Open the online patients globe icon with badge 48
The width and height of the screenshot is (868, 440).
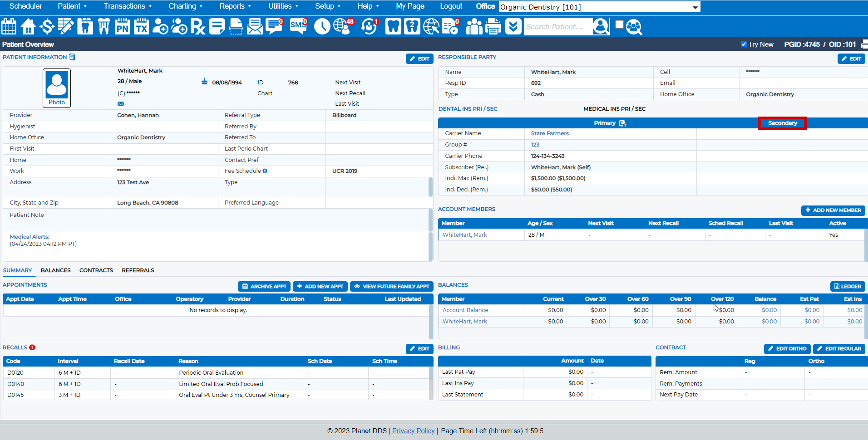click(x=343, y=27)
